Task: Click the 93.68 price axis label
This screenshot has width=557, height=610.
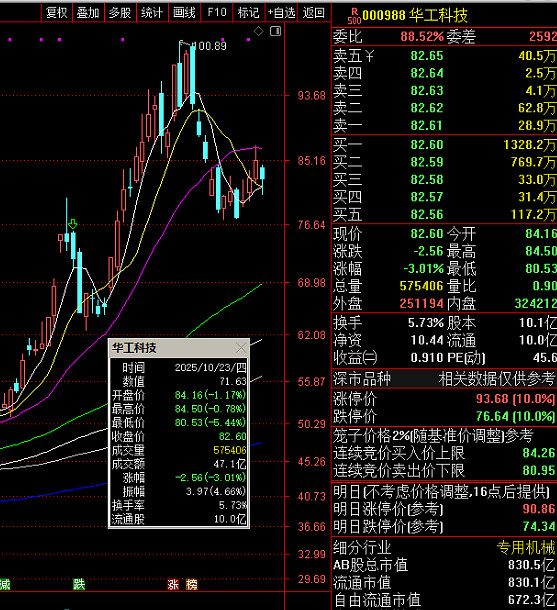Action: click(x=312, y=96)
